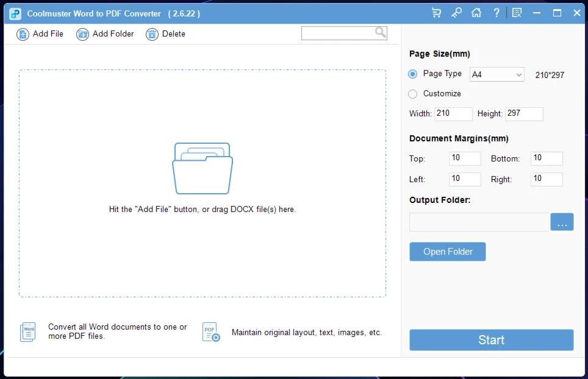Go to the home page icon
Screen dimensions: 588x379
click(476, 13)
